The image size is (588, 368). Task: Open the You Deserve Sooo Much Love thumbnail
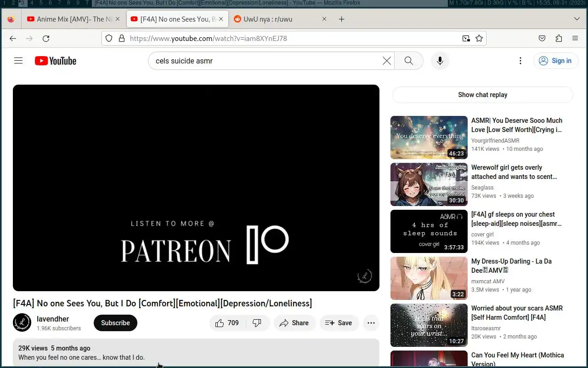[429, 138]
